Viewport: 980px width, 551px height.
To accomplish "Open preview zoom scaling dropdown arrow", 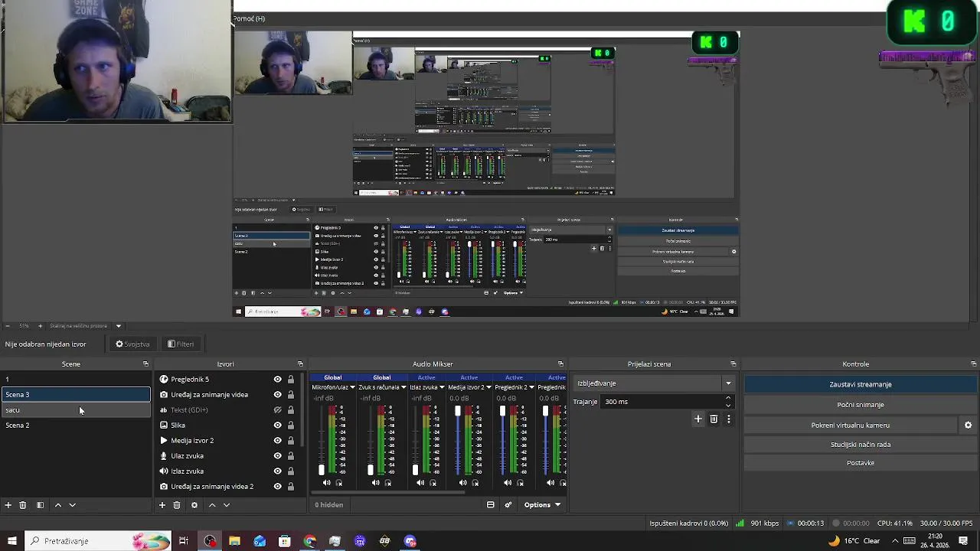I will (119, 326).
